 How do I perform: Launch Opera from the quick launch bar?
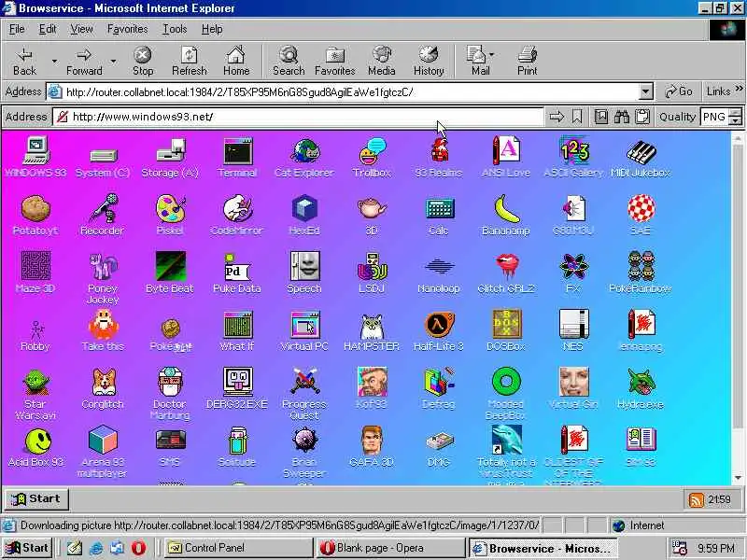point(138,548)
